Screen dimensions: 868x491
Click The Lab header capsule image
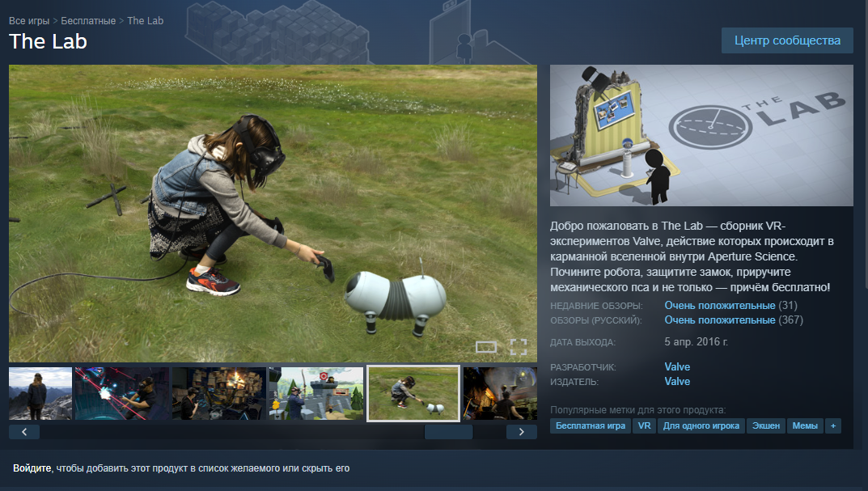coord(701,136)
